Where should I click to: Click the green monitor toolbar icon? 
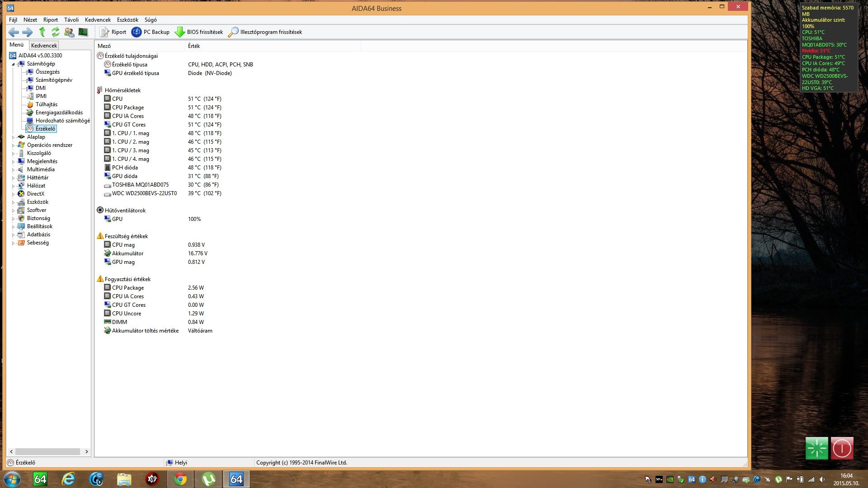(x=83, y=32)
